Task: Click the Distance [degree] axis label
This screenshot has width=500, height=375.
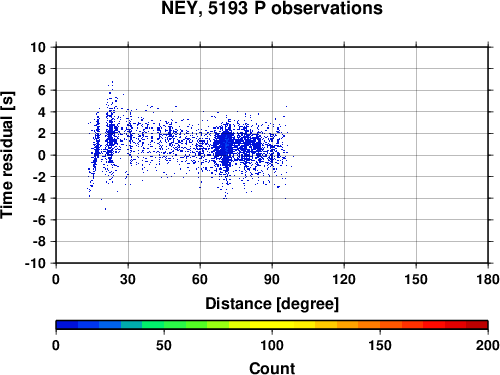Action: coord(272,304)
